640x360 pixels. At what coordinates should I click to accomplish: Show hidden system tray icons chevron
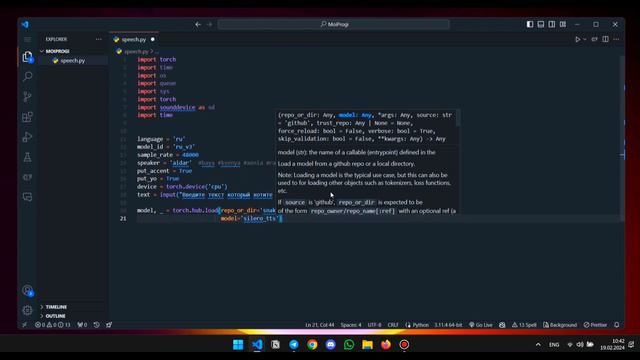(538, 344)
